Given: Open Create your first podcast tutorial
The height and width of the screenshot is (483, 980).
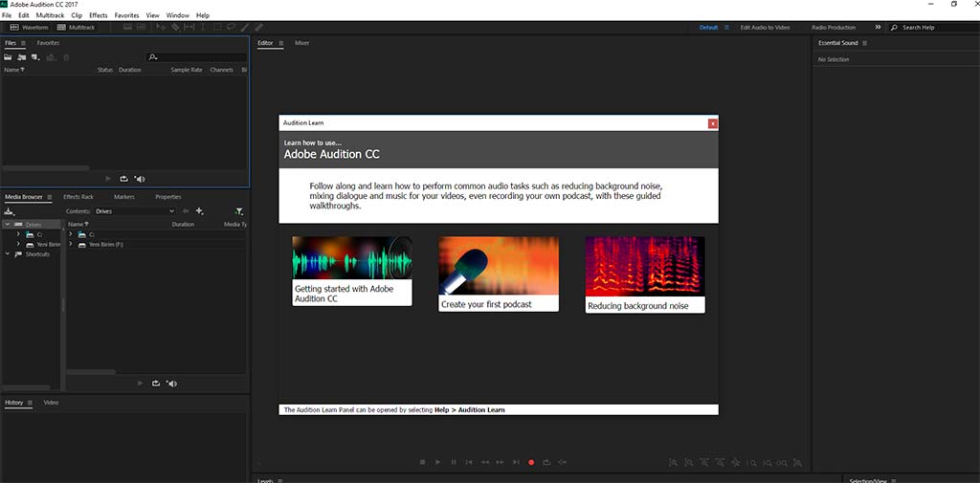Looking at the screenshot, I should [499, 274].
